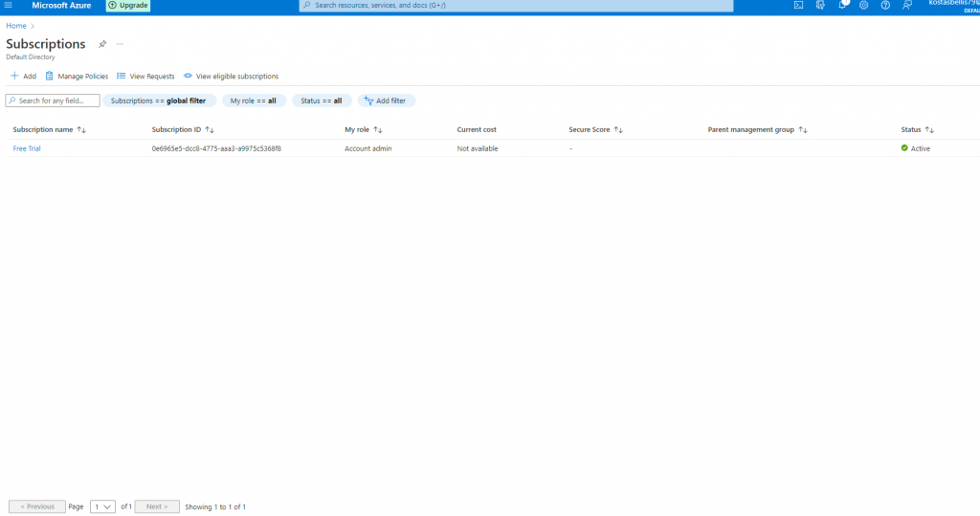The height and width of the screenshot is (516, 980).
Task: Click the Directories and subscriptions filter icon
Action: click(820, 6)
